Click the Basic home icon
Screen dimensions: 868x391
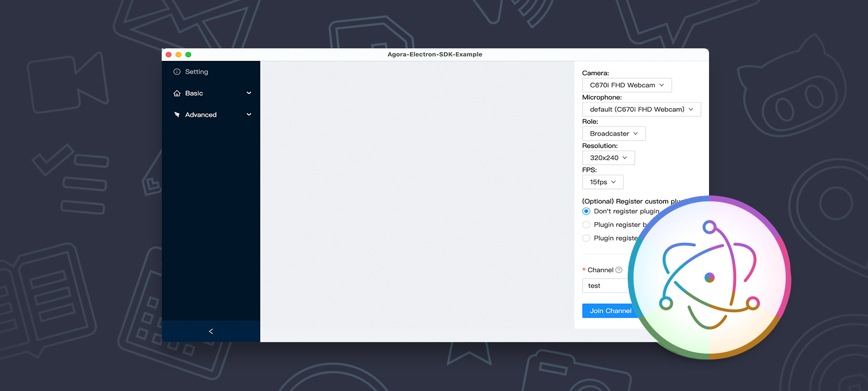[177, 93]
